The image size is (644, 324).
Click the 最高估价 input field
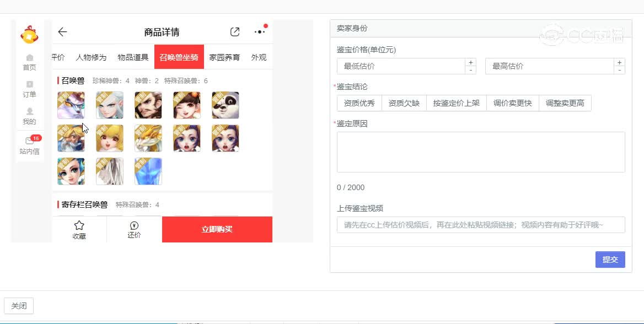pos(550,66)
